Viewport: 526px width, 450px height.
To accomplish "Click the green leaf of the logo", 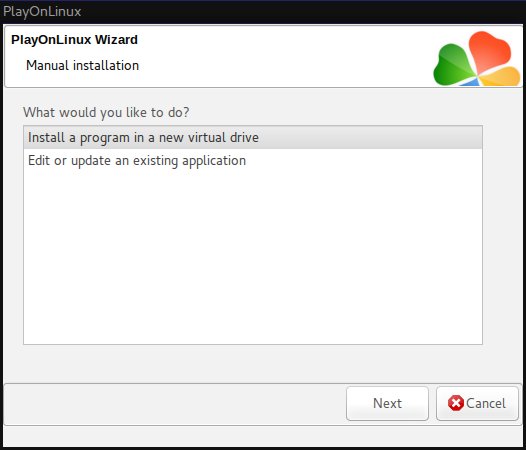I will click(453, 65).
